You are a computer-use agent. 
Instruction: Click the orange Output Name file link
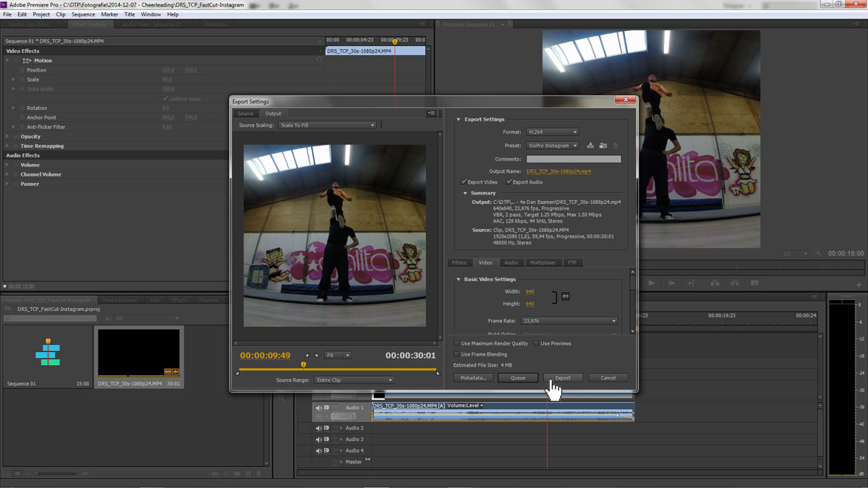pos(558,171)
